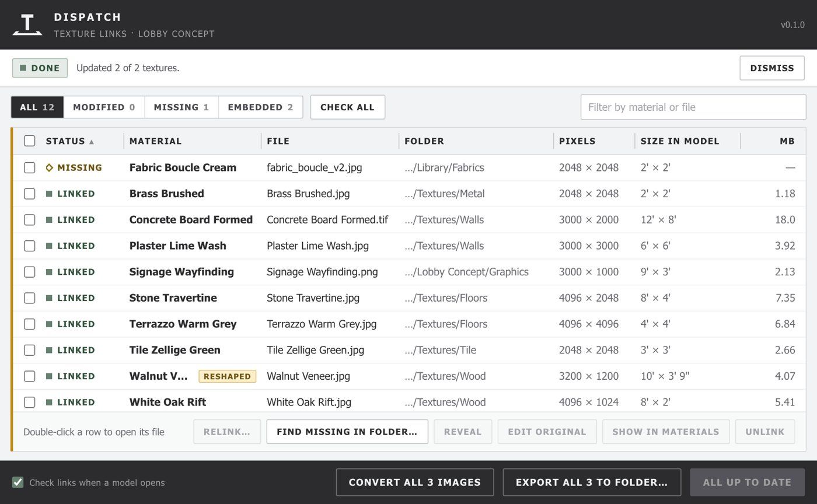Screen dimensions: 817x504
Task: Click Convert All 3 Images
Action: coord(415,482)
